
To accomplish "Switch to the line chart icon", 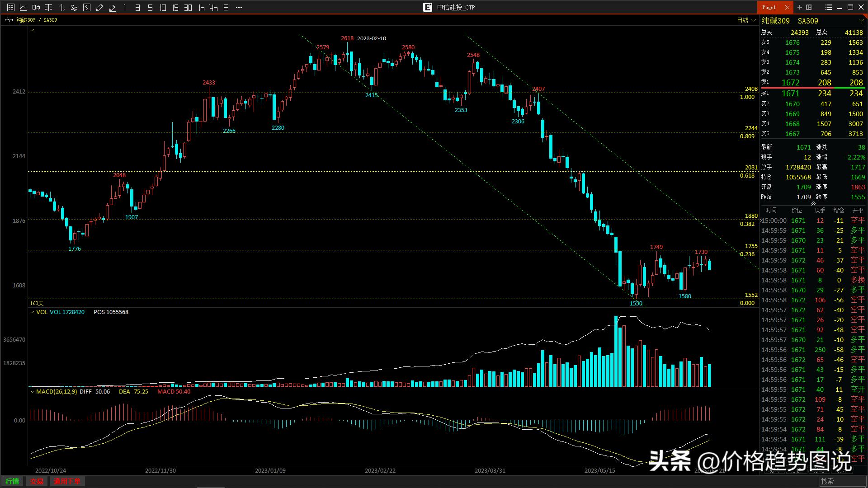I will pyautogui.click(x=24, y=7).
